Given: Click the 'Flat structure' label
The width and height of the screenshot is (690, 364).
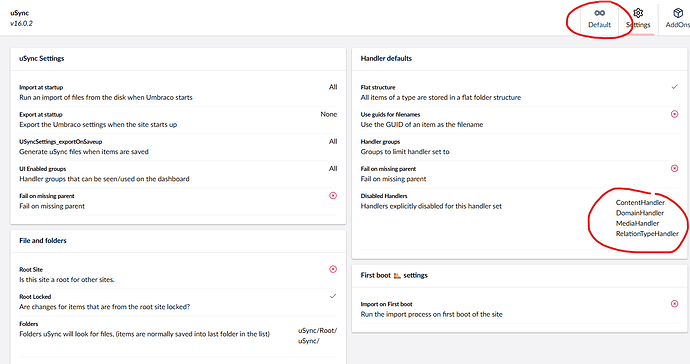Looking at the screenshot, I should tap(378, 87).
